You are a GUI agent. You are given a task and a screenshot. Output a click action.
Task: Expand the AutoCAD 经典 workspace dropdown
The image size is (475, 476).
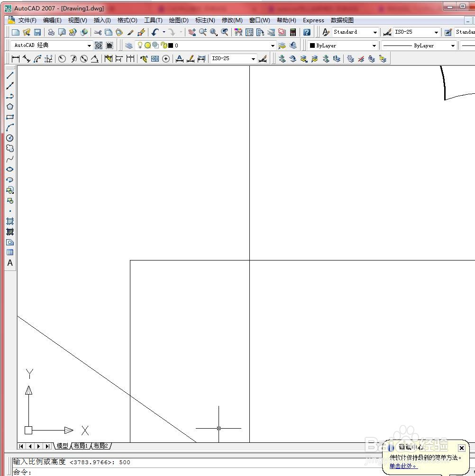[x=89, y=46]
